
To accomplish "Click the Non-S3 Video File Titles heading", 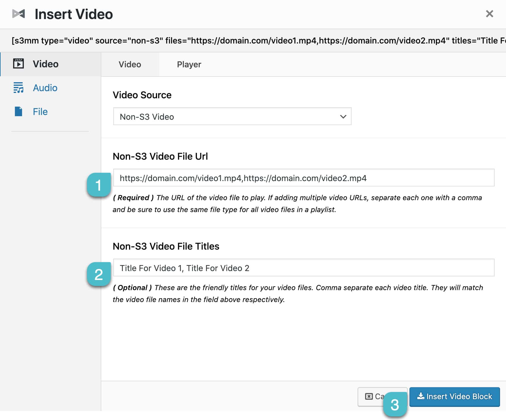I will tap(166, 246).
